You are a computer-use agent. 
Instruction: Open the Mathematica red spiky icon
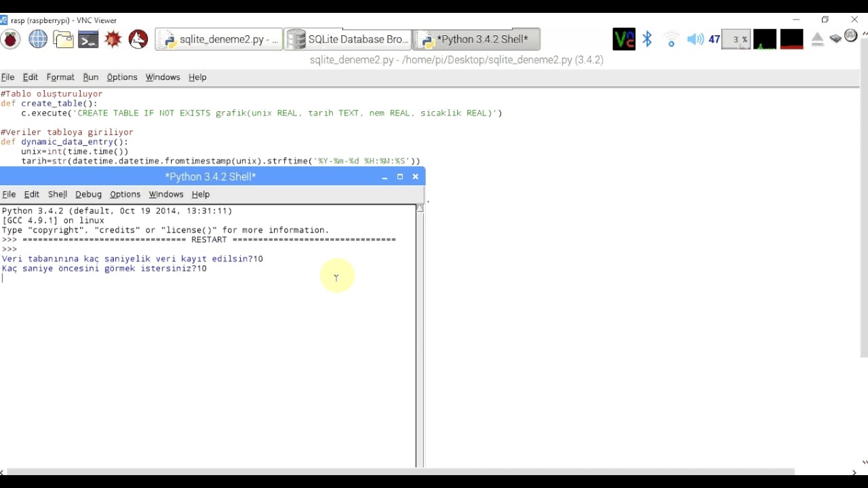tap(113, 39)
